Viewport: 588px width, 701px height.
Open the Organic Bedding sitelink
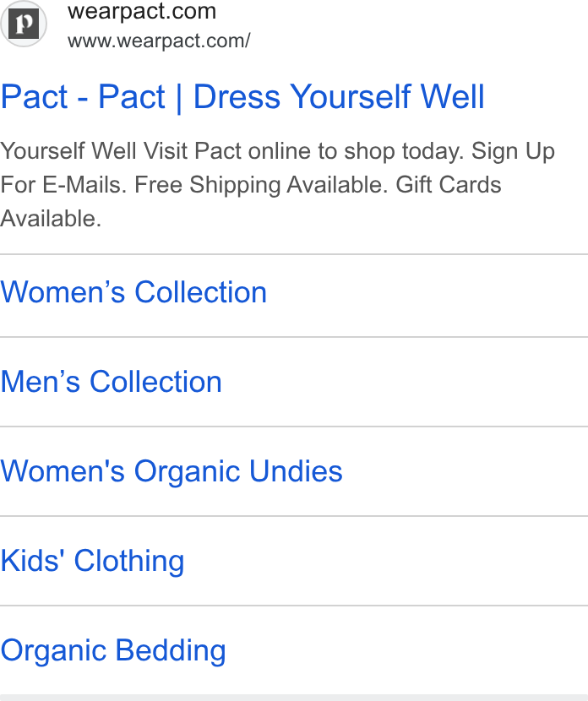pos(112,650)
